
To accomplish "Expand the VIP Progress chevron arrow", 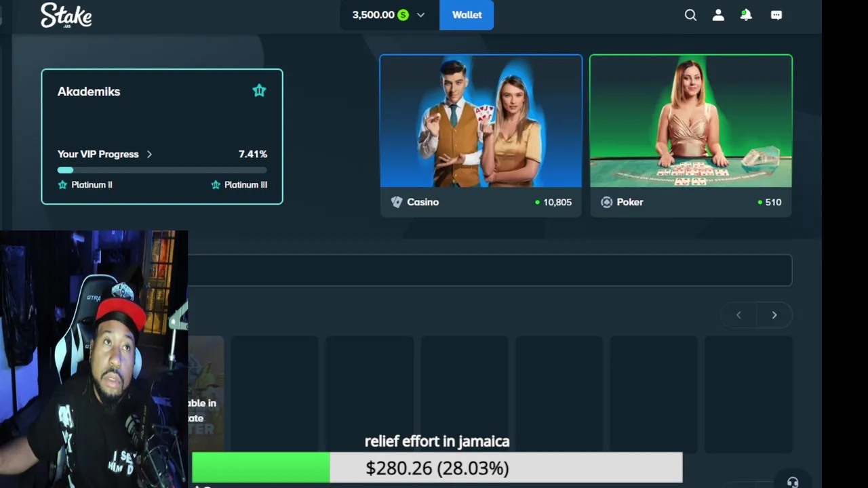I will point(149,154).
